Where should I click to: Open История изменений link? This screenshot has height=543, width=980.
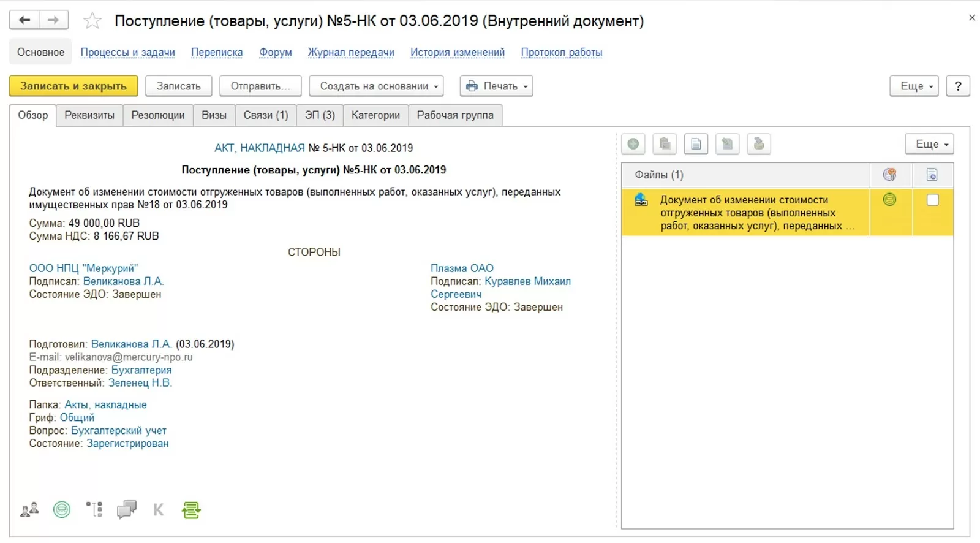(x=458, y=52)
